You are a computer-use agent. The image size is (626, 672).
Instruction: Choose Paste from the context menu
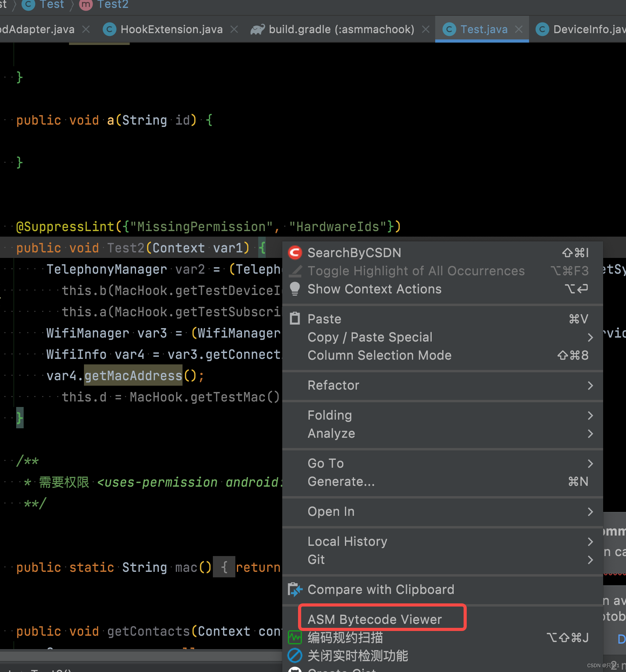tap(443, 319)
